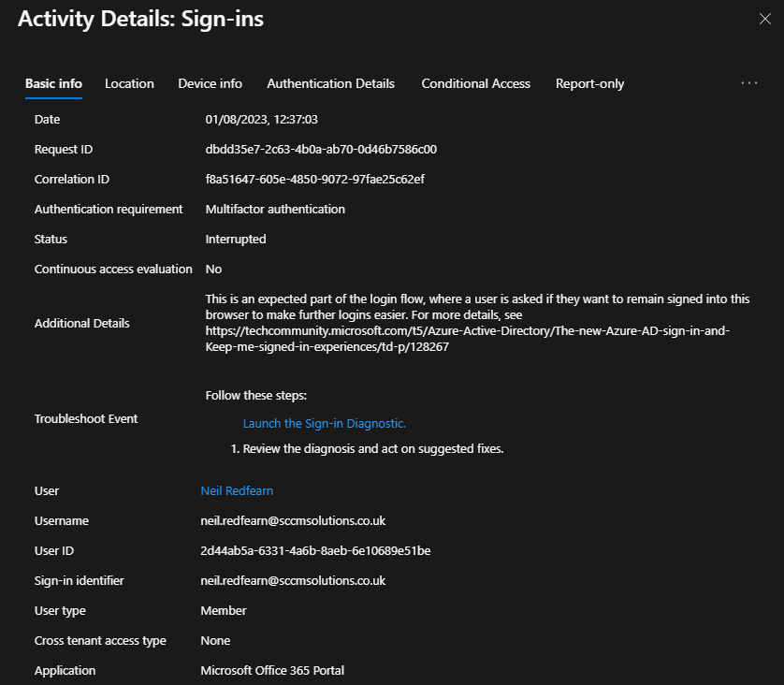Select the Device info tab
Image resolution: width=784 pixels, height=685 pixels.
tap(210, 83)
